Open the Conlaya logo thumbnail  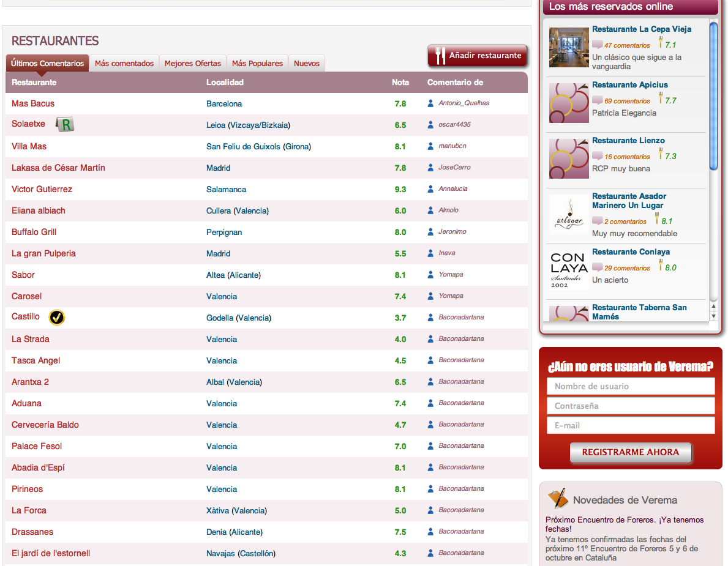click(569, 270)
